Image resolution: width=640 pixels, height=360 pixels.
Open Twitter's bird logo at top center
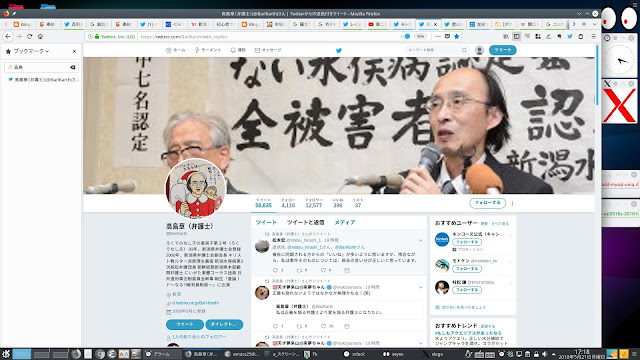pos(338,50)
